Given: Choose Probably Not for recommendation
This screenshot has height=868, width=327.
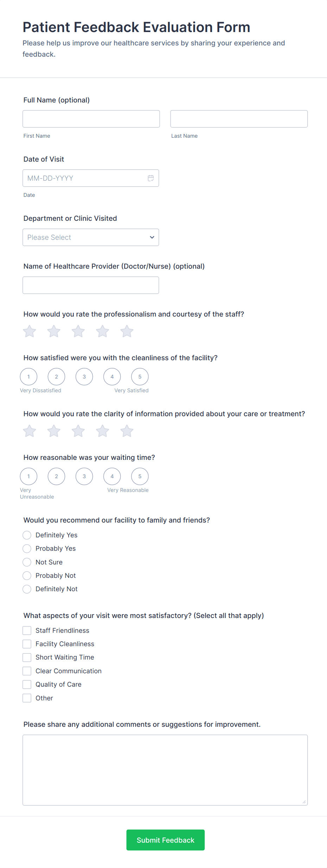Looking at the screenshot, I should pos(27,576).
